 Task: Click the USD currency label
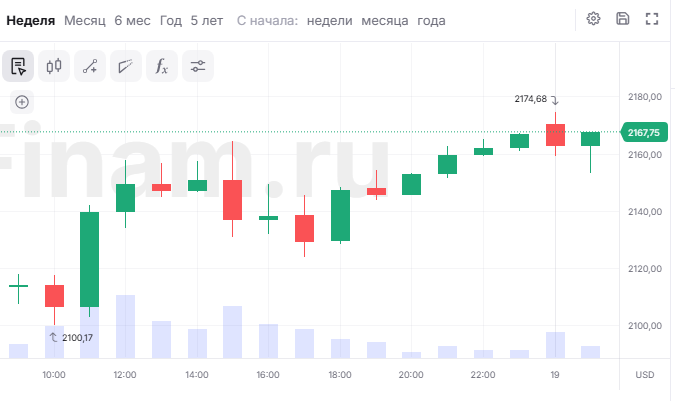click(645, 375)
